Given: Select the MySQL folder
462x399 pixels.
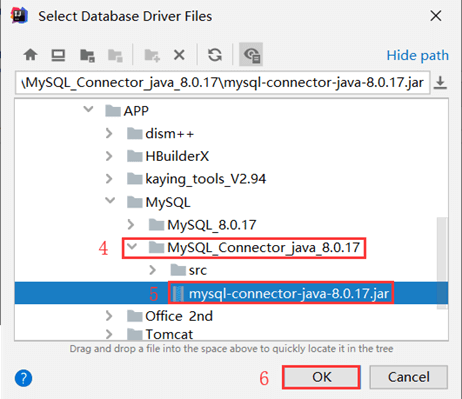Looking at the screenshot, I should [x=159, y=202].
